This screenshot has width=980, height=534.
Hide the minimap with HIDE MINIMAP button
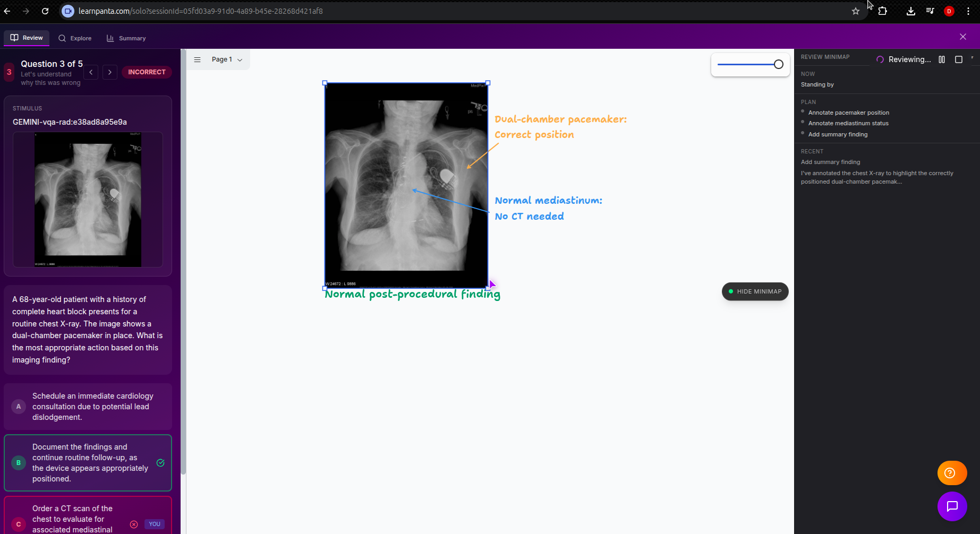click(x=755, y=291)
